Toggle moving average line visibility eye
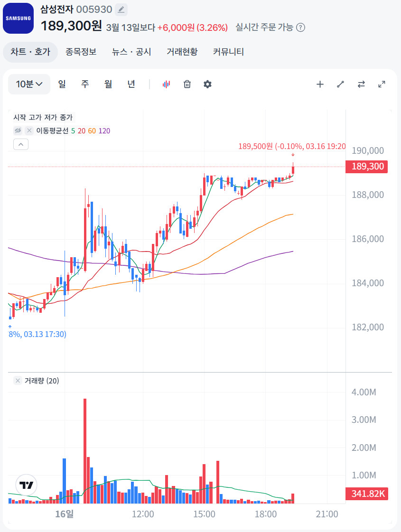 tap(18, 131)
